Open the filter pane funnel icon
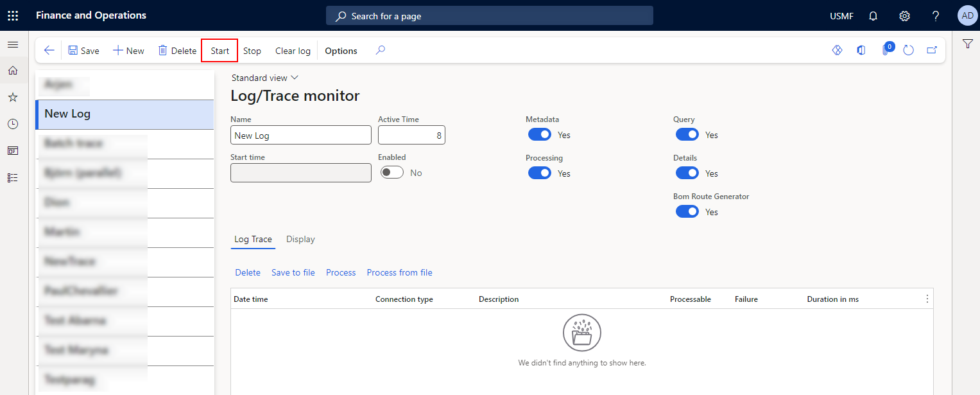The height and width of the screenshot is (395, 980). point(967,44)
